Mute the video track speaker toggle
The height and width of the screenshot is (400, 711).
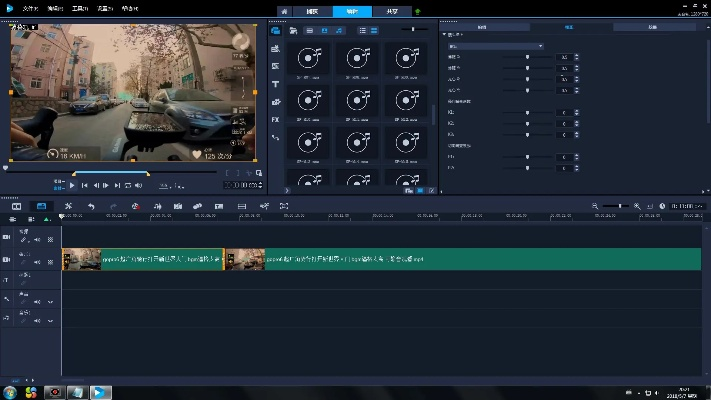(38, 240)
